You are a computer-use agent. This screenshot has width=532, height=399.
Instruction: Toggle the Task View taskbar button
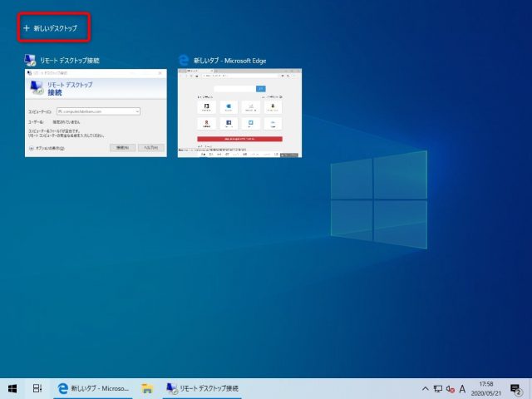(37, 388)
